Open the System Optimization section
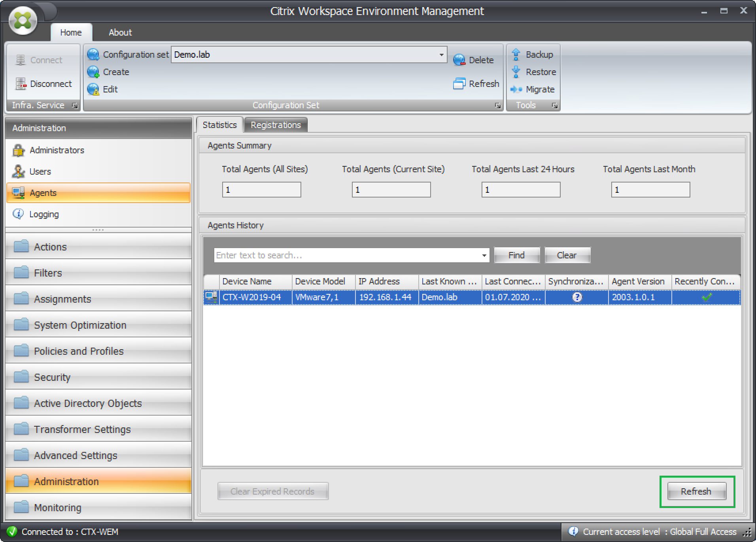 pyautogui.click(x=80, y=325)
